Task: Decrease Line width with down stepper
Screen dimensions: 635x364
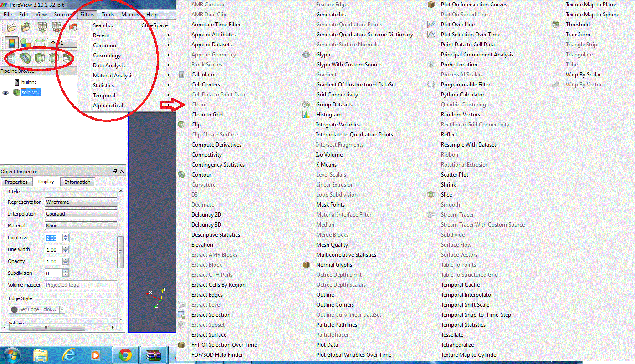Action: (66, 251)
